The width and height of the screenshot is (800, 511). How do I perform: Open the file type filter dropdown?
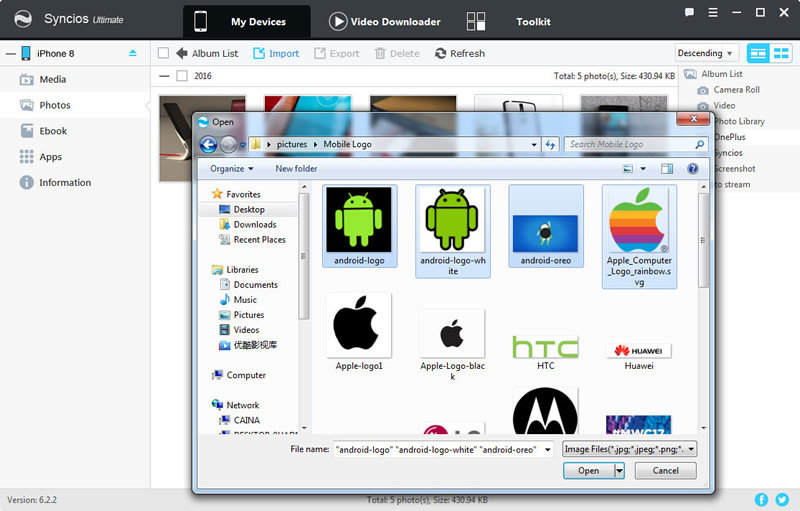(629, 449)
